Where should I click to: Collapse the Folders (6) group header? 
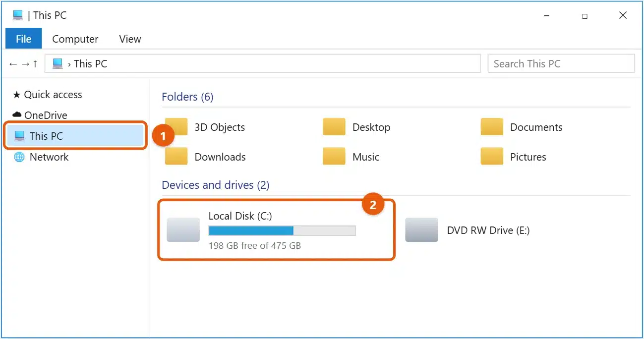click(x=187, y=97)
